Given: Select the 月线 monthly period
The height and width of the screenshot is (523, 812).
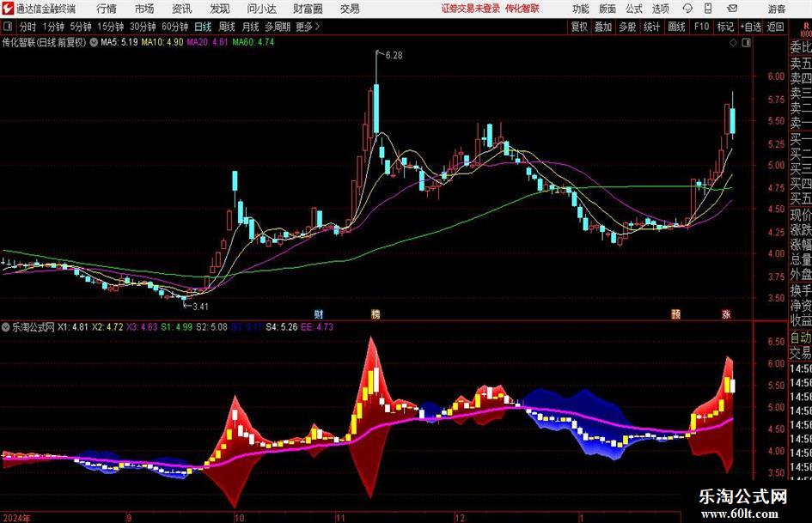Looking at the screenshot, I should point(251,27).
